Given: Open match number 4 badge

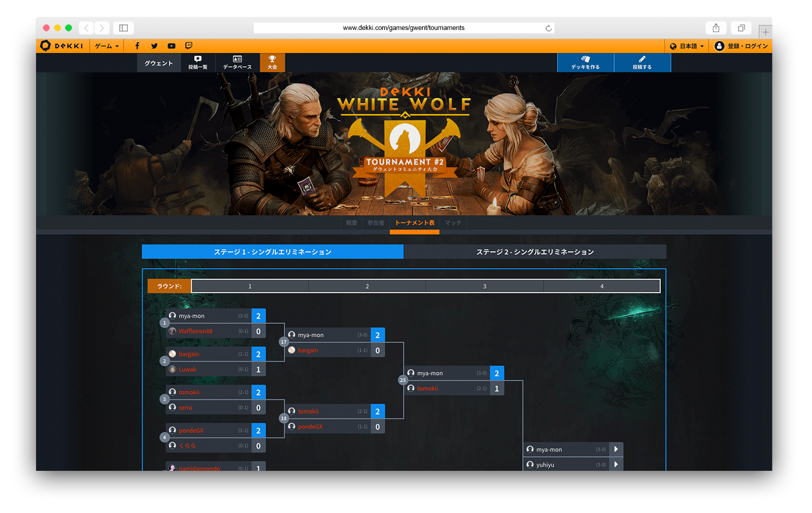Looking at the screenshot, I should (x=164, y=437).
